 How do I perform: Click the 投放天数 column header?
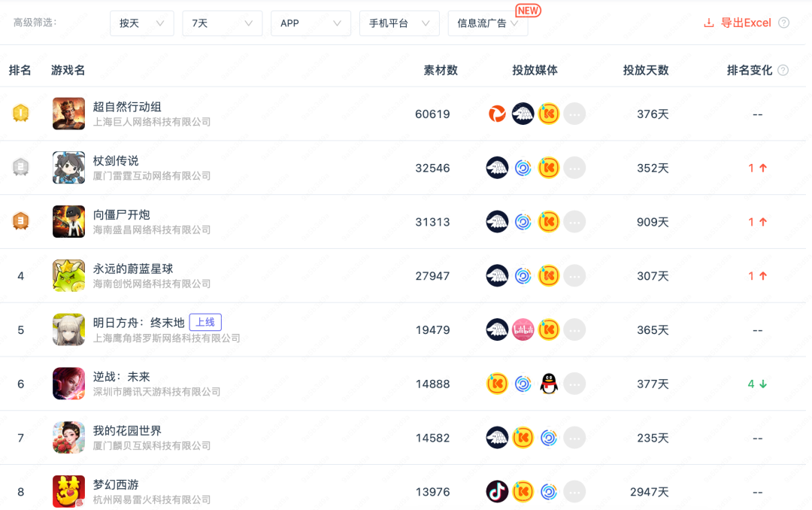pos(645,71)
